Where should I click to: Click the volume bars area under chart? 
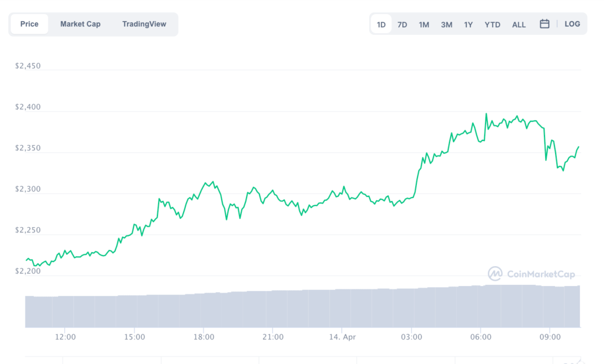pyautogui.click(x=303, y=307)
